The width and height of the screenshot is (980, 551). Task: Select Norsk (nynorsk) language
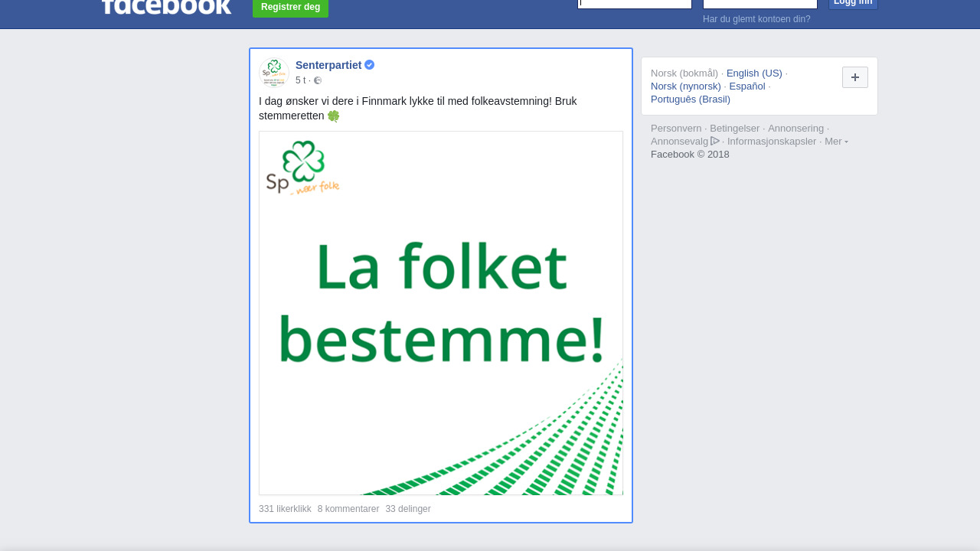(x=686, y=86)
